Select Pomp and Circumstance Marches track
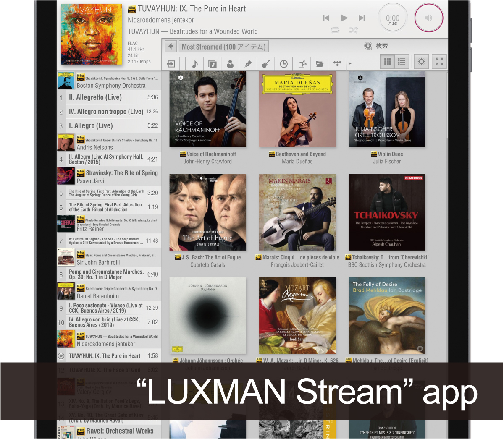 pyautogui.click(x=109, y=274)
